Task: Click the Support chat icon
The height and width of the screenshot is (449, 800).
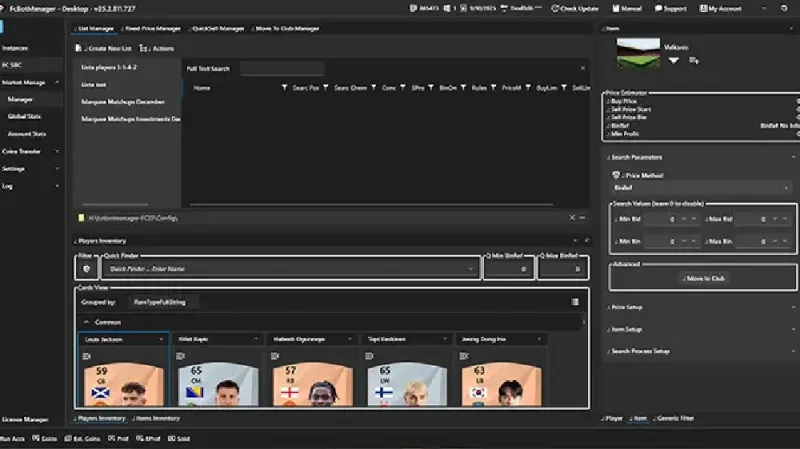Action: [656, 8]
